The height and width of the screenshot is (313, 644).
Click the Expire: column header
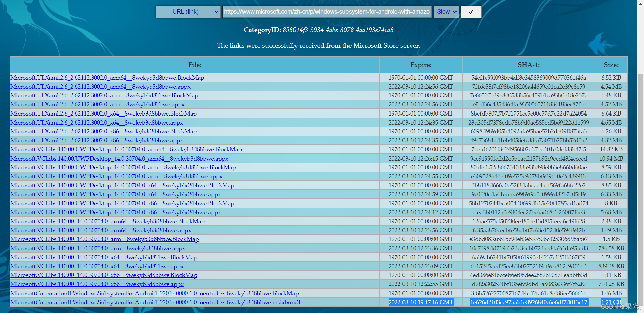click(x=421, y=65)
